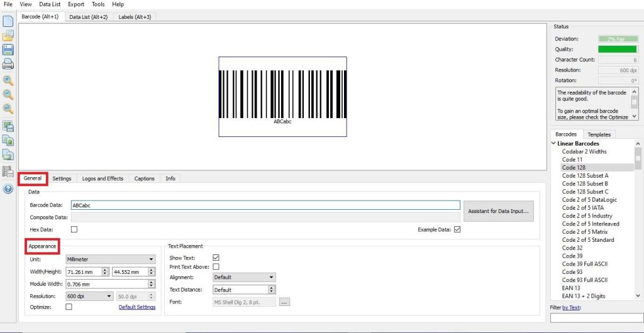
Task: Select the General tab
Action: (x=33, y=178)
